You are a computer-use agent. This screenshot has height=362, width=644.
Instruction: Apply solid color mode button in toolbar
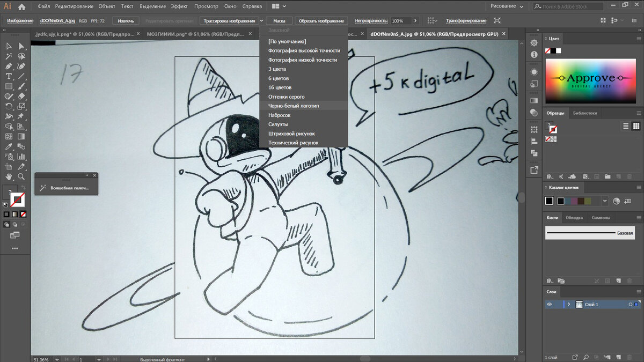click(7, 214)
